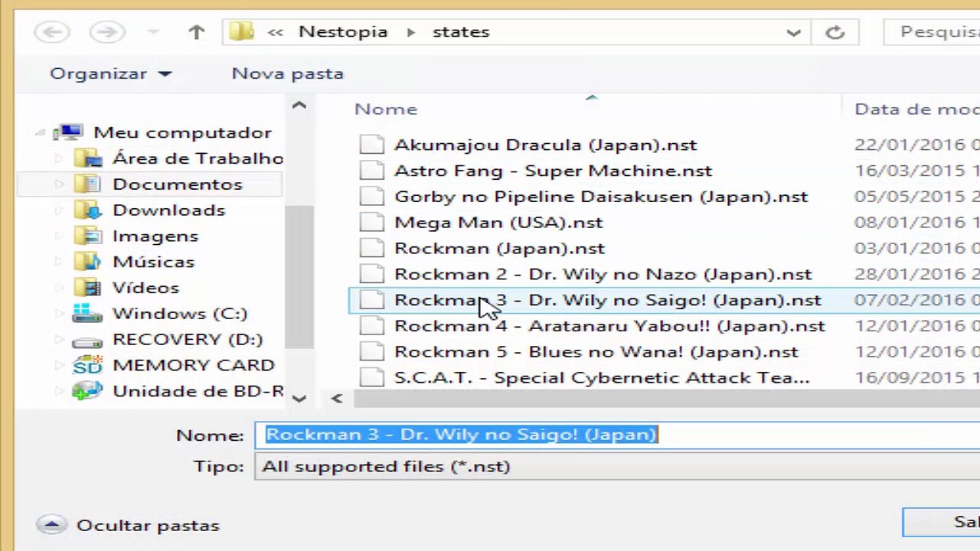
Task: Collapse folders with Ocultar pastas
Action: 129,526
